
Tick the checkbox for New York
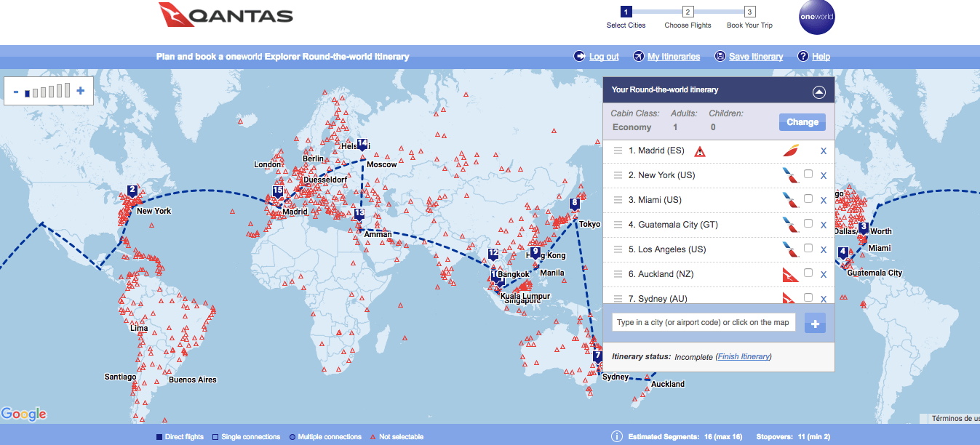tap(808, 175)
